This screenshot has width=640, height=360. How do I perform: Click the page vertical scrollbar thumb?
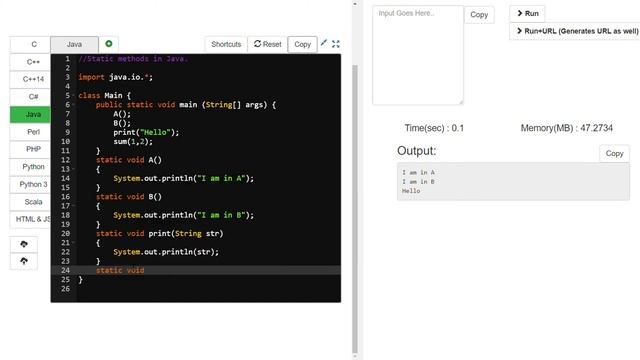[x=355, y=208]
